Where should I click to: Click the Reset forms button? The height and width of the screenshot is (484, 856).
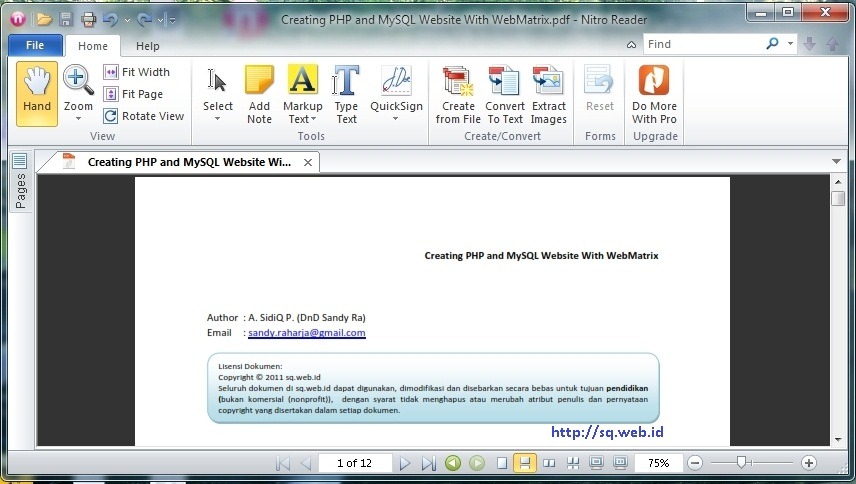tap(599, 89)
